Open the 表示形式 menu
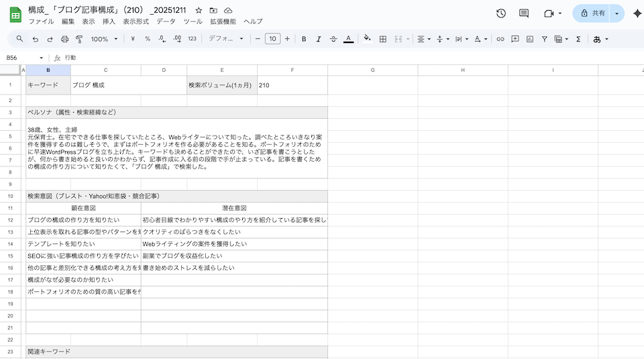The image size is (644, 359). (x=136, y=21)
